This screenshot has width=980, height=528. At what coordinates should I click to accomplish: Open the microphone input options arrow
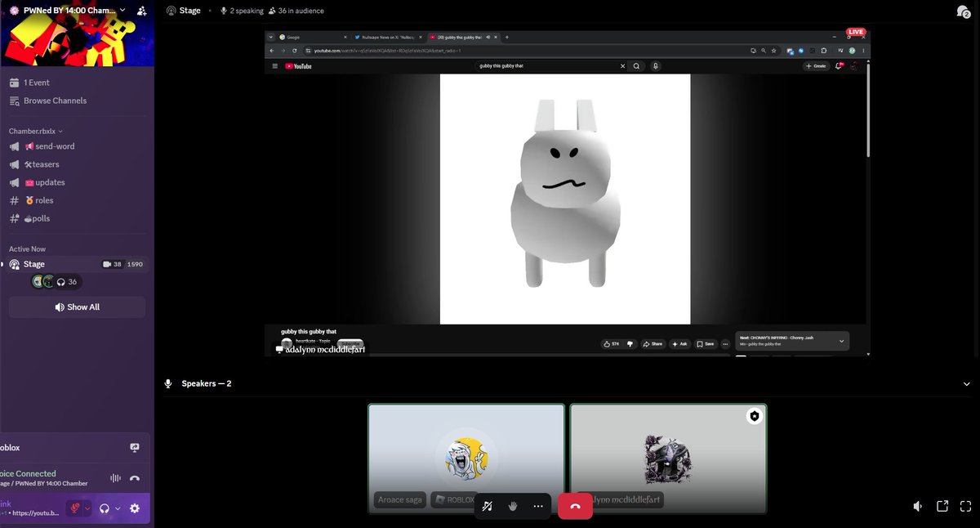point(87,508)
